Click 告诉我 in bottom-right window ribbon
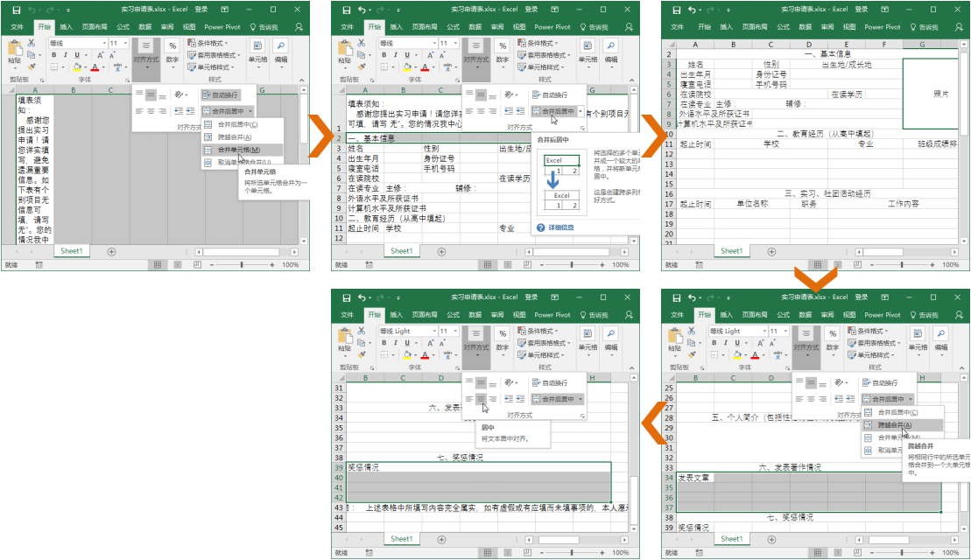 925,315
